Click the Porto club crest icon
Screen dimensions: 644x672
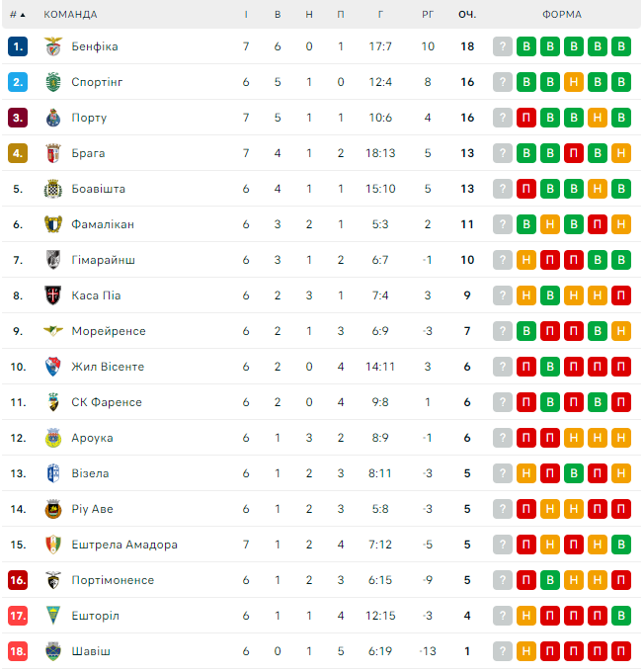(x=53, y=118)
